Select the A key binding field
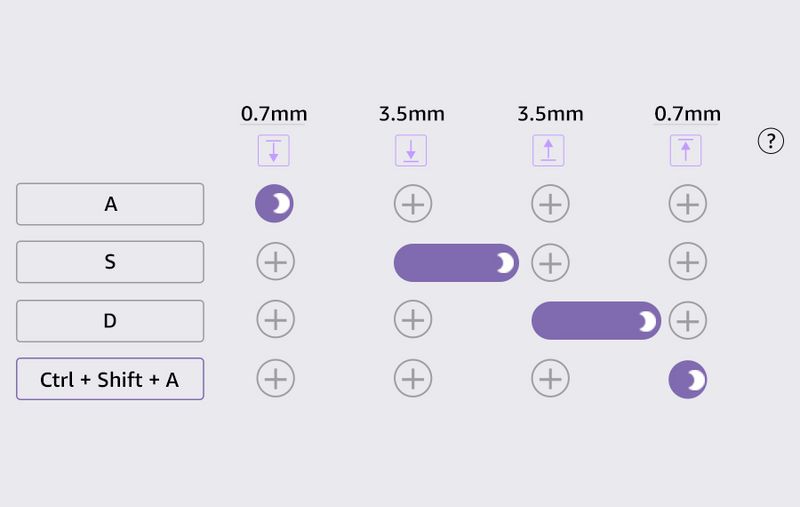The height and width of the screenshot is (507, 800). [x=110, y=204]
